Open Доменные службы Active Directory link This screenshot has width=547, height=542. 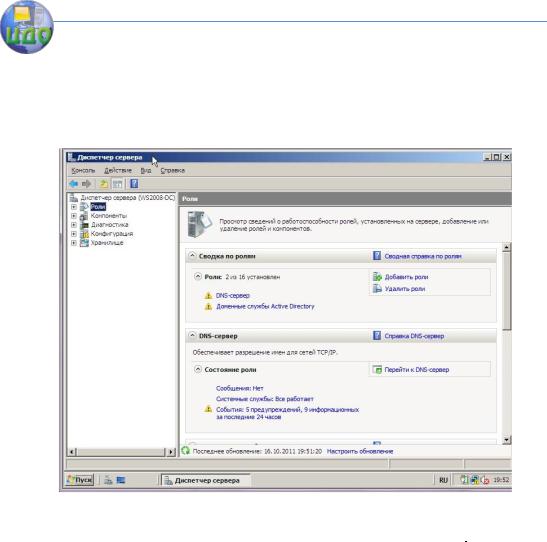tap(265, 307)
